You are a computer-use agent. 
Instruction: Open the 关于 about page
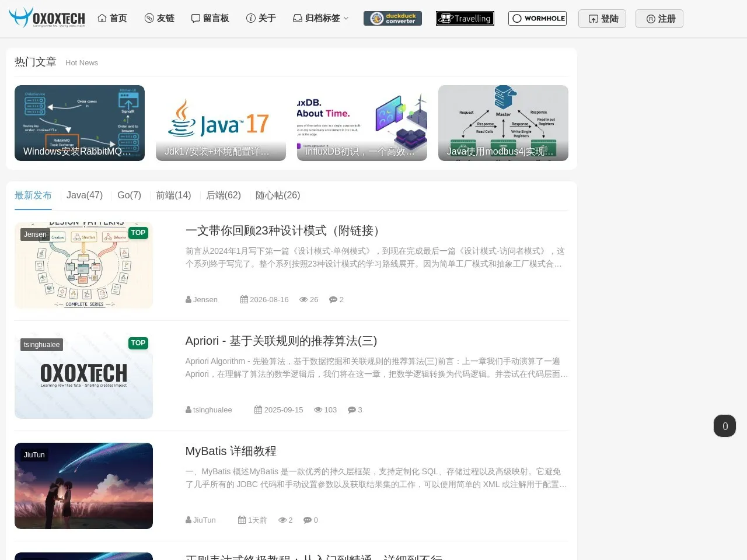point(261,19)
